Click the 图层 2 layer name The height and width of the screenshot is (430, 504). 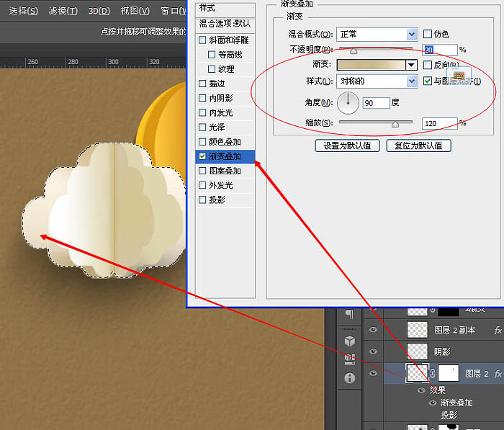click(477, 374)
